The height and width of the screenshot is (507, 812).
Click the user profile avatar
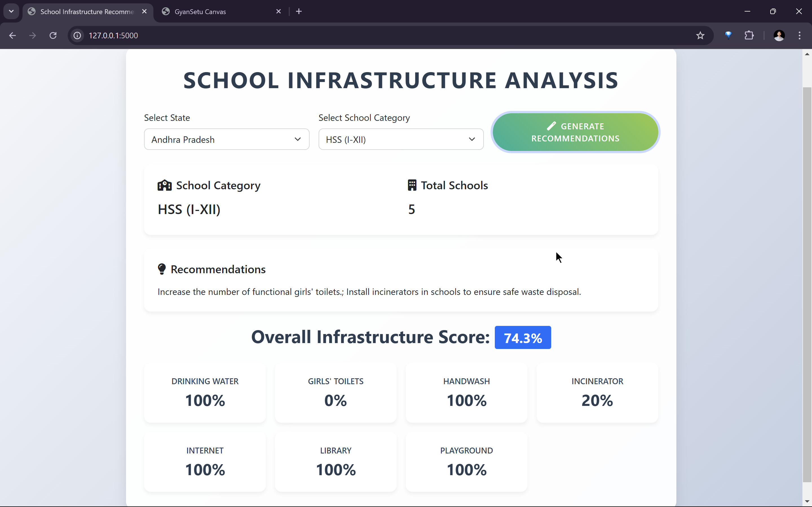779,35
